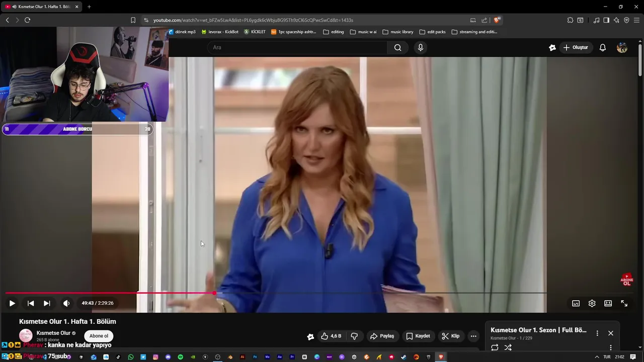Open playlist options menu beside the playlist title
644x362 pixels.
pos(597,333)
